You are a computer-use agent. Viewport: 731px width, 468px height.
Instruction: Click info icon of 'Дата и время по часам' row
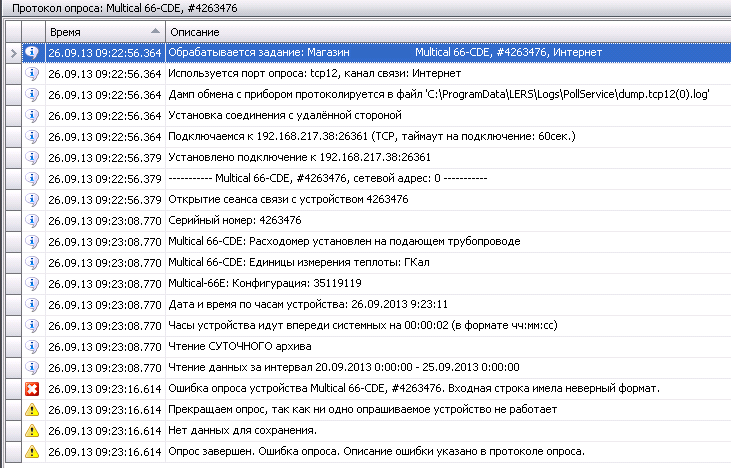tap(32, 304)
